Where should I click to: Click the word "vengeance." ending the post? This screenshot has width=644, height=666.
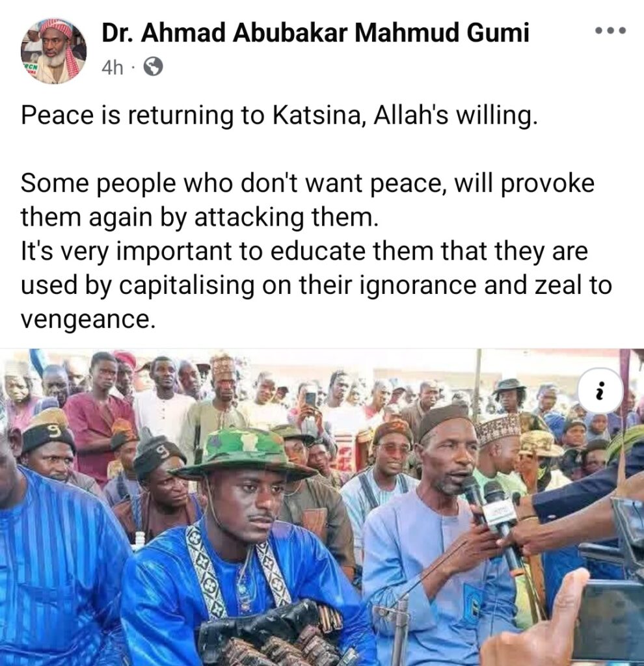point(88,319)
